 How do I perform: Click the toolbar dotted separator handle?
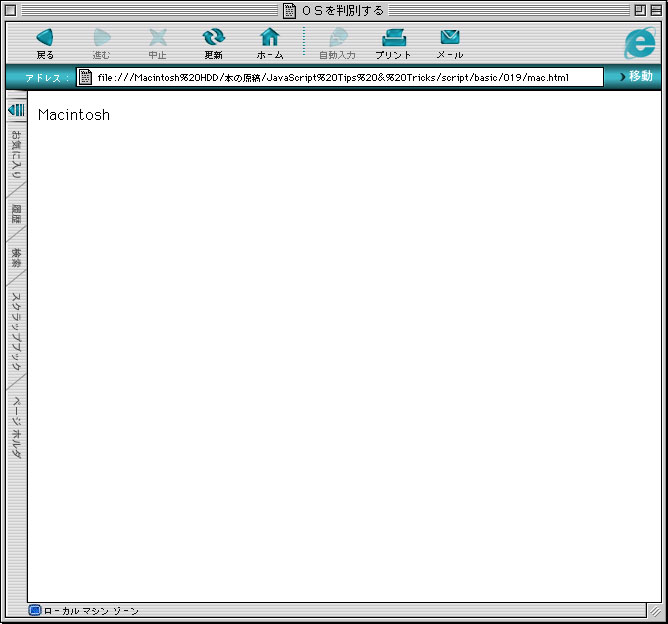click(304, 41)
